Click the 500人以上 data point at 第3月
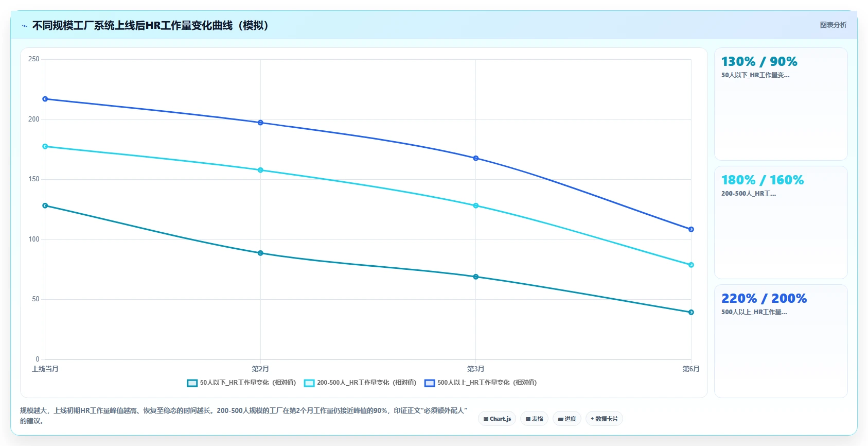Image resolution: width=868 pixels, height=446 pixels. [476, 158]
